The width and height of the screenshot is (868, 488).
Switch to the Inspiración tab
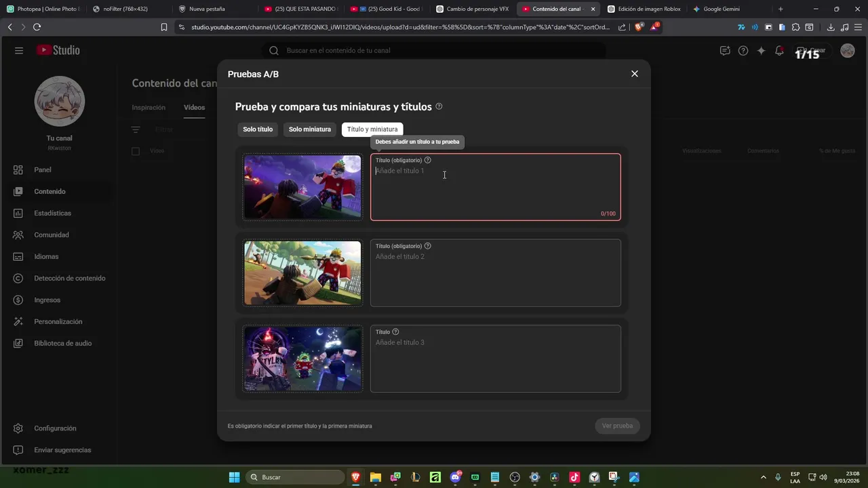[149, 107]
